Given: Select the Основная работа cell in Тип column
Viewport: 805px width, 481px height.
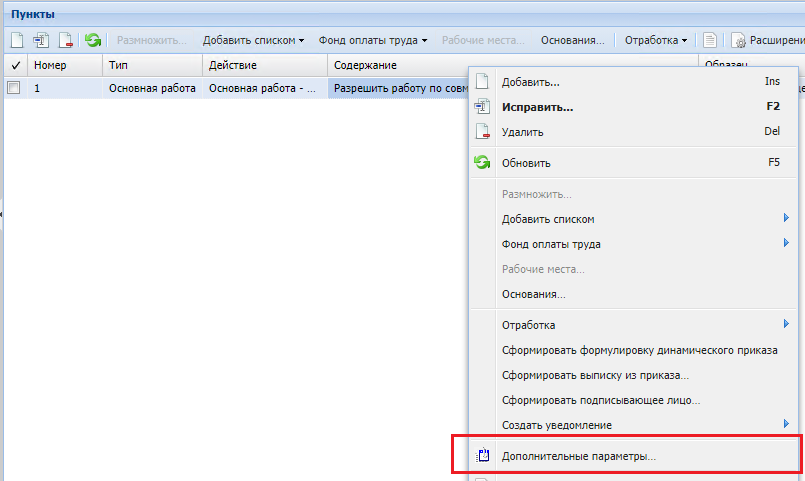Looking at the screenshot, I should coord(152,88).
